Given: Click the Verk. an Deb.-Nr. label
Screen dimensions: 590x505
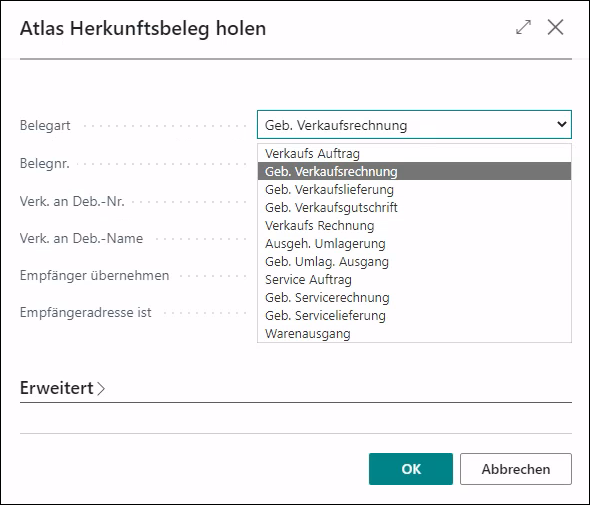Looking at the screenshot, I should pyautogui.click(x=72, y=201).
